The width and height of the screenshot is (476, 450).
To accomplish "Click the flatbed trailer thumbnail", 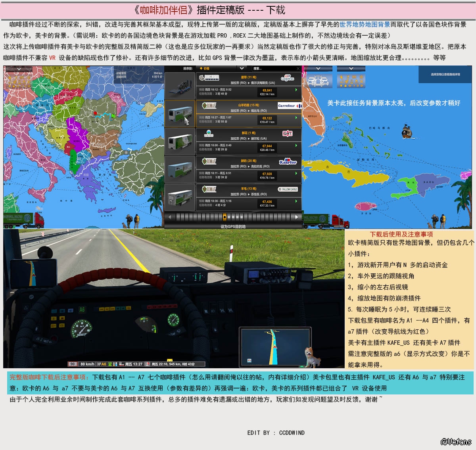I will 180,86.
